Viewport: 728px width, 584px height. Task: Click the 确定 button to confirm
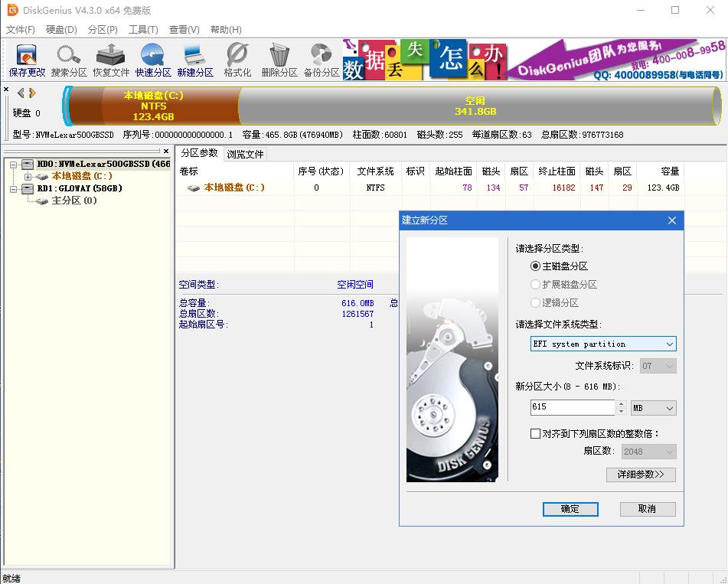(570, 509)
